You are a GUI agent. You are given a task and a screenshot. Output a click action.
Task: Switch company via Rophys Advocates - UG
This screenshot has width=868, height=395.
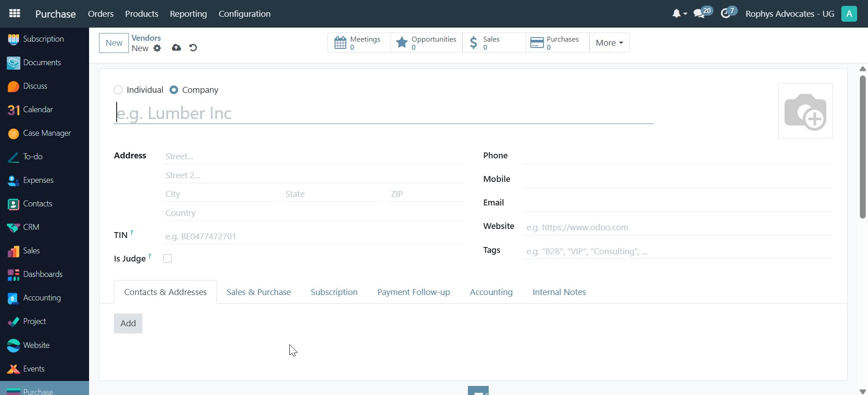(789, 14)
